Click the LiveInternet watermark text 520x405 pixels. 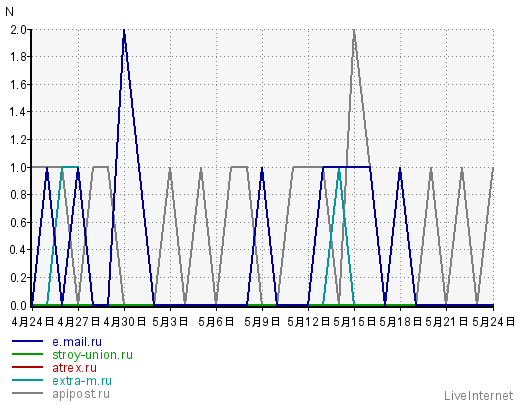479,396
